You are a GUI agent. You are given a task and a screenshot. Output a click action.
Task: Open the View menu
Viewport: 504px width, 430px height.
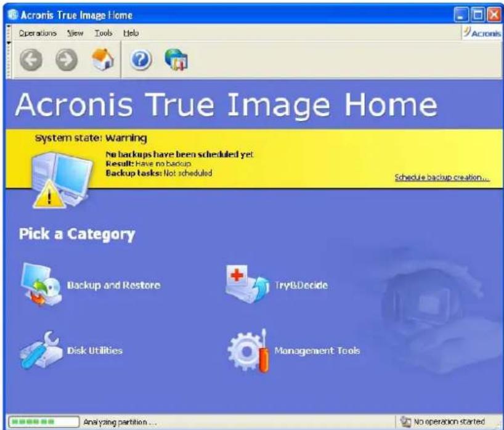click(75, 33)
